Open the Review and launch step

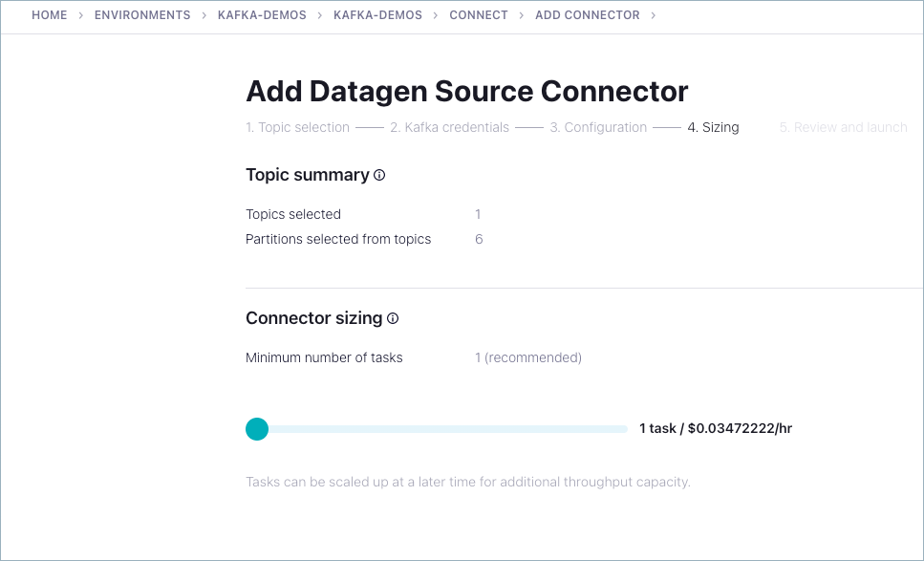click(843, 127)
